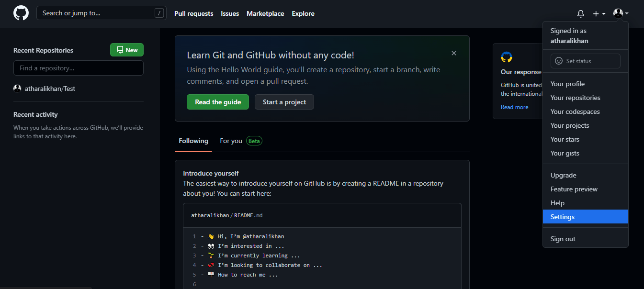Click the Start a project button
Image resolution: width=644 pixels, height=289 pixels.
[284, 102]
